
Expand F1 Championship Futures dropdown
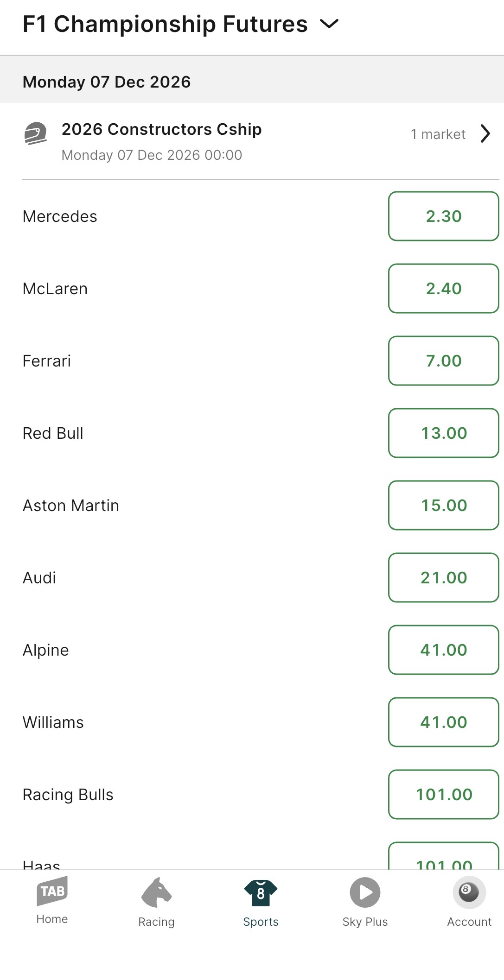330,24
